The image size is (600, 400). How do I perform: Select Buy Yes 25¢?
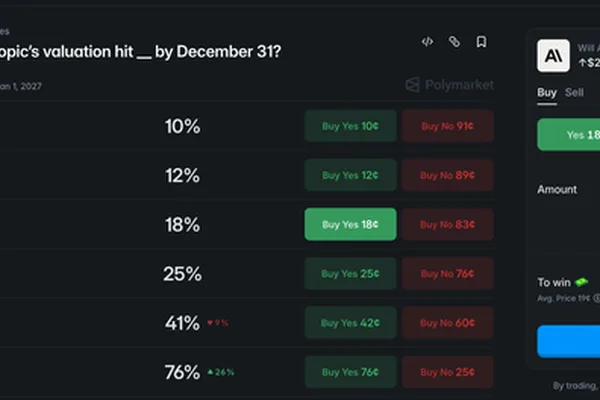(351, 273)
